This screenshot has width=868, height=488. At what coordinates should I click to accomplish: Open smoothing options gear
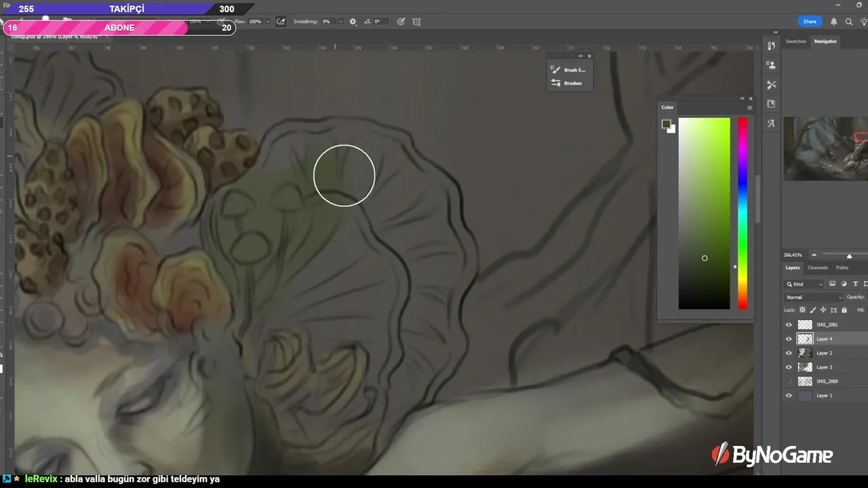coord(353,22)
